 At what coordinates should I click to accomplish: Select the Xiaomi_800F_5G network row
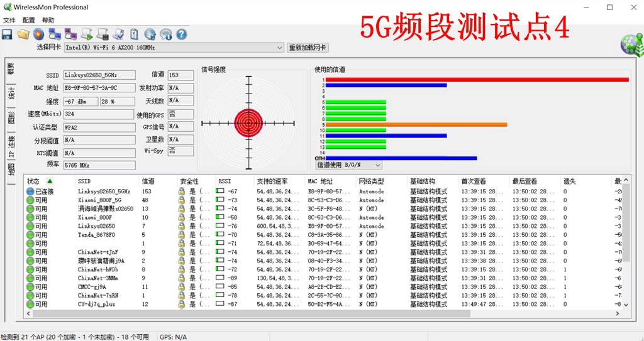pyautogui.click(x=323, y=200)
